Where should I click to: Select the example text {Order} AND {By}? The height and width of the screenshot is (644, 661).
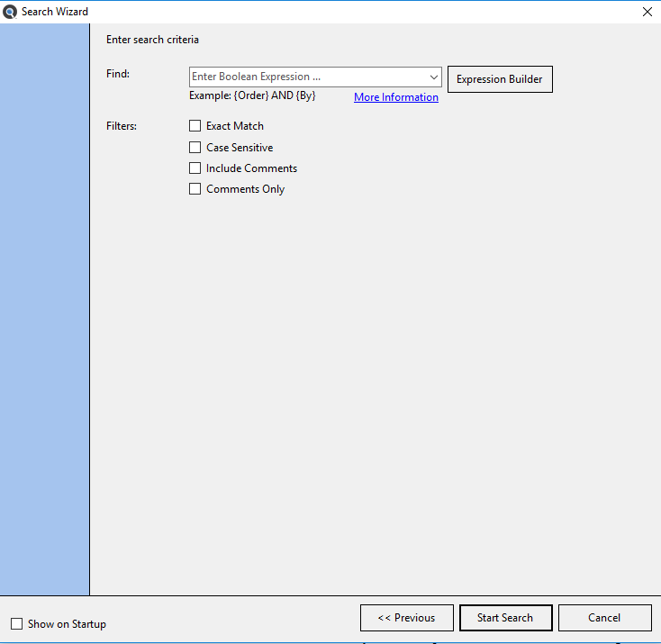pyautogui.click(x=275, y=95)
